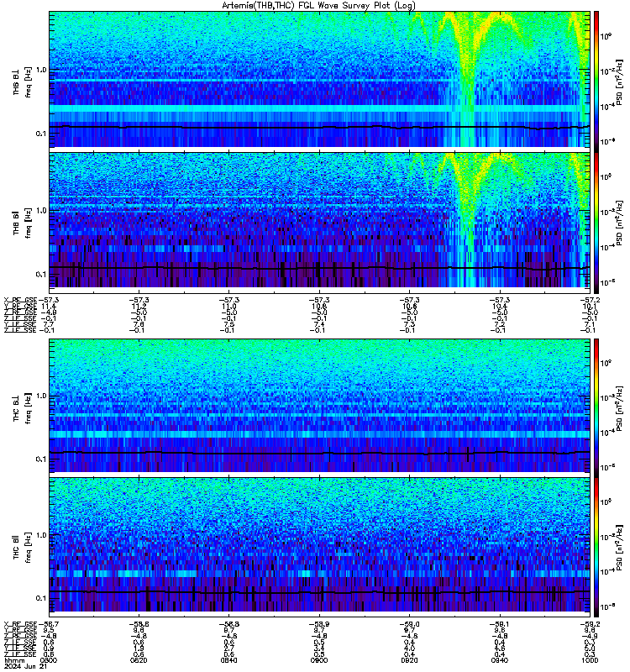Click the '0940' time label
The height and width of the screenshot is (672, 630).
(x=499, y=660)
